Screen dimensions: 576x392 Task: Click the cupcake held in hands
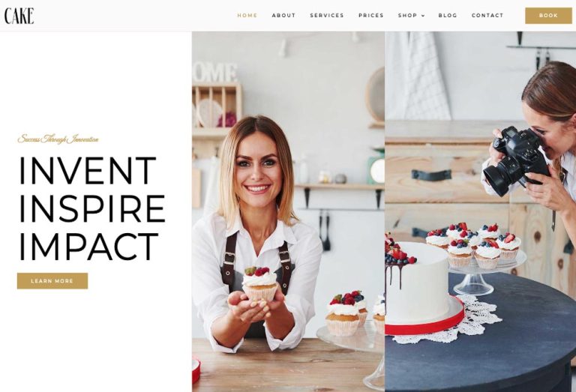pyautogui.click(x=259, y=283)
